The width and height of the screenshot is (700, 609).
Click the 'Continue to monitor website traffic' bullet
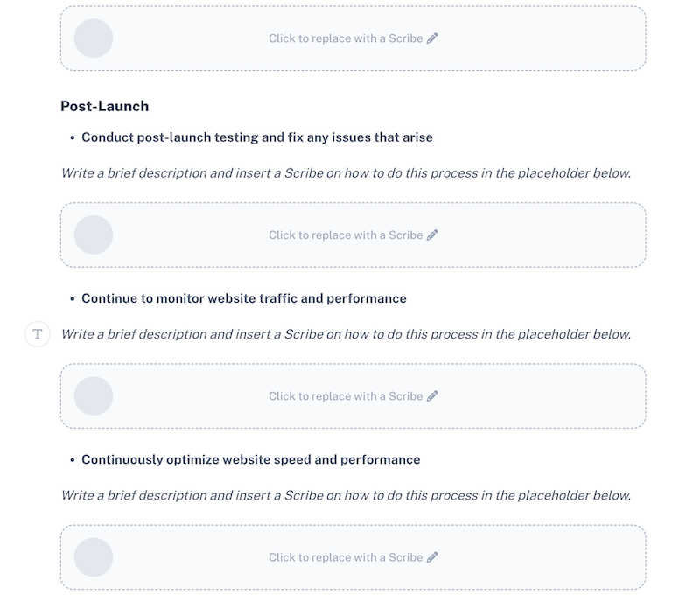click(244, 298)
